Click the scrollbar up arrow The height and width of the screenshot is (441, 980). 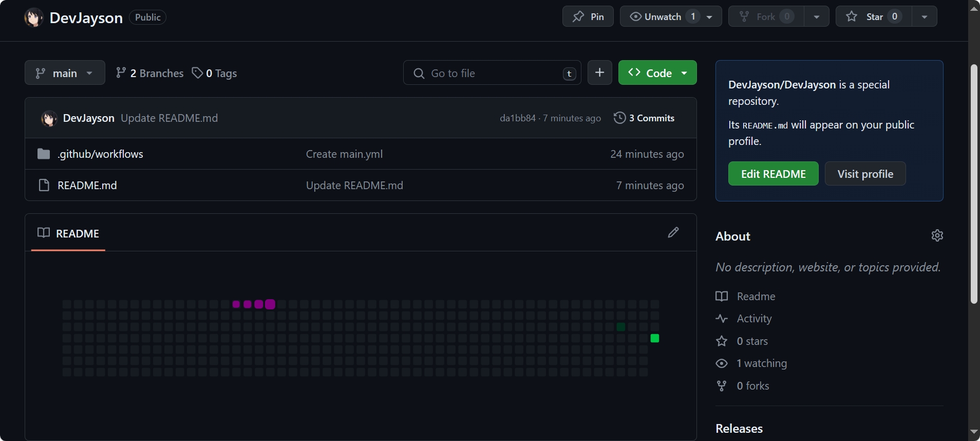click(974, 9)
